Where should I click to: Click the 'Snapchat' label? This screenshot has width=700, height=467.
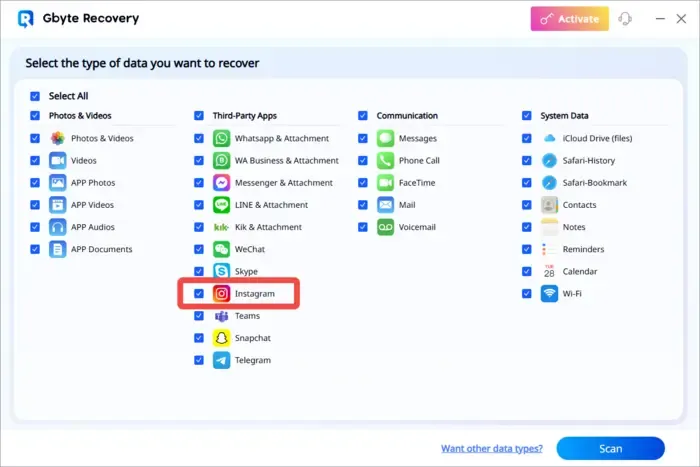[253, 338]
